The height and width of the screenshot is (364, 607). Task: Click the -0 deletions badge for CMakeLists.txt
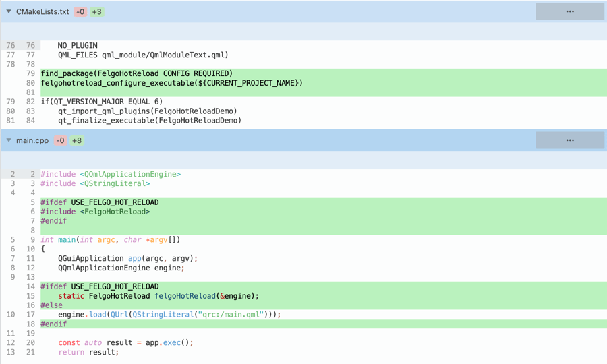(x=80, y=11)
